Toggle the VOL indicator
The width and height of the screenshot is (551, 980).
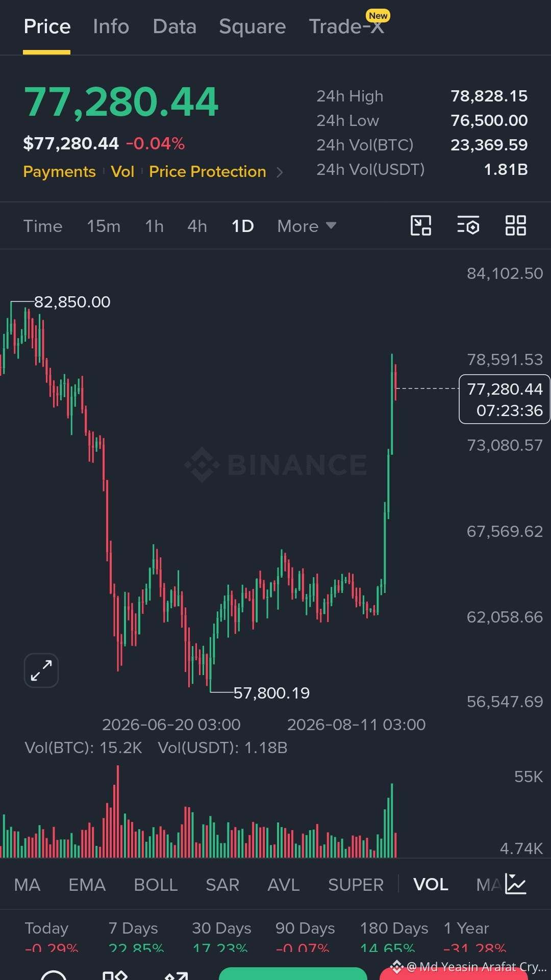431,885
